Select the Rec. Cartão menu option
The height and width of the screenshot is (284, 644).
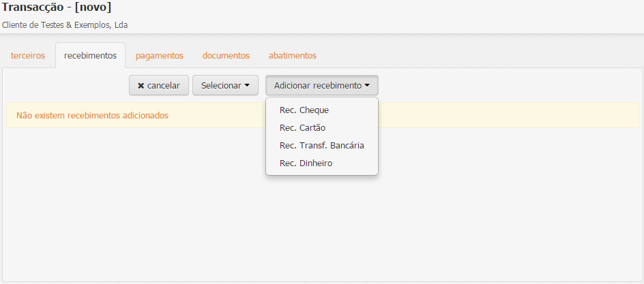[304, 127]
